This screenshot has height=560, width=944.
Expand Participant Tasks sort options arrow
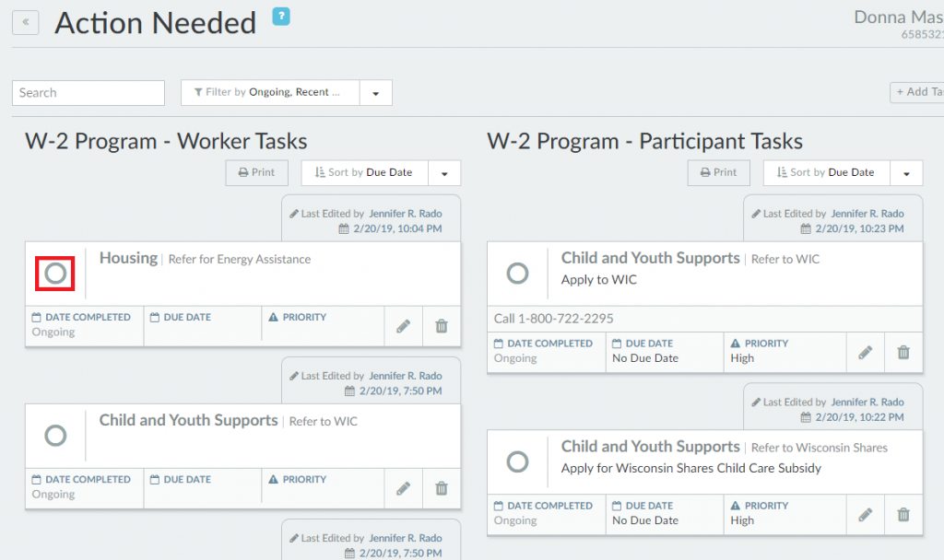906,173
